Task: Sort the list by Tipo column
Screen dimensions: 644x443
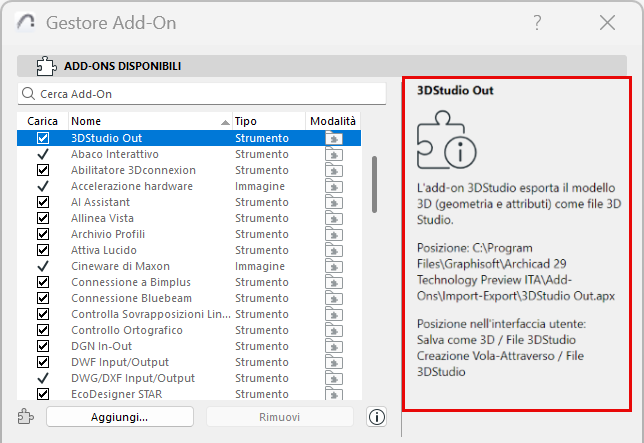Action: [266, 120]
